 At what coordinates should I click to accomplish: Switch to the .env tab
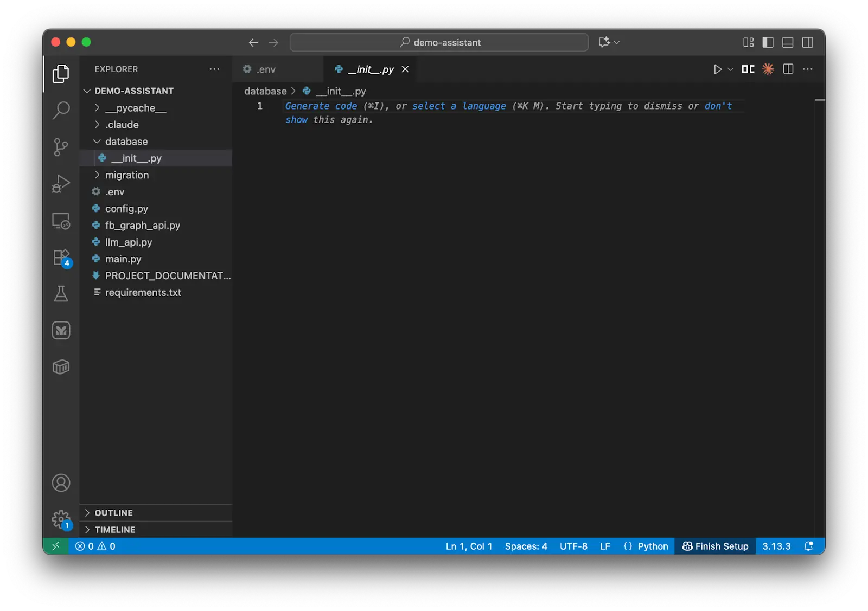pyautogui.click(x=266, y=69)
